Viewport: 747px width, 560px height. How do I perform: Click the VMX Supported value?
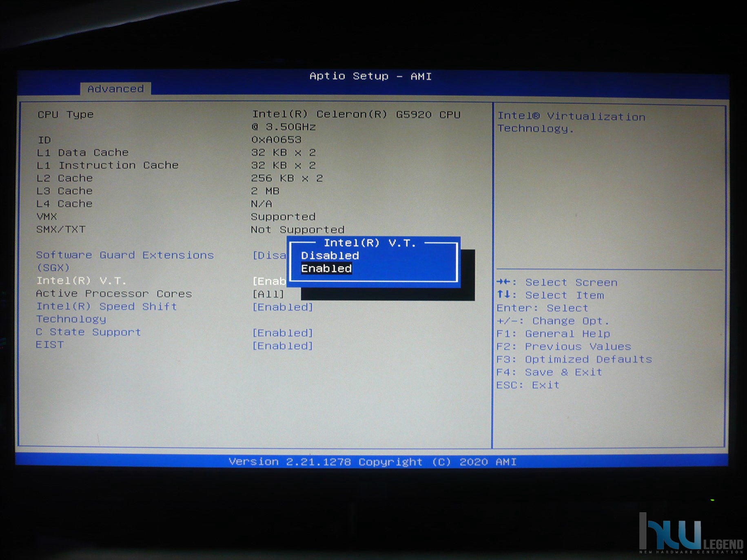point(283,217)
